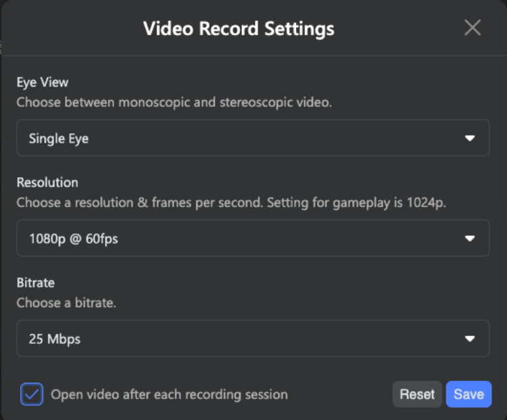Open the Single Eye combo box
The height and width of the screenshot is (420, 507).
click(253, 138)
